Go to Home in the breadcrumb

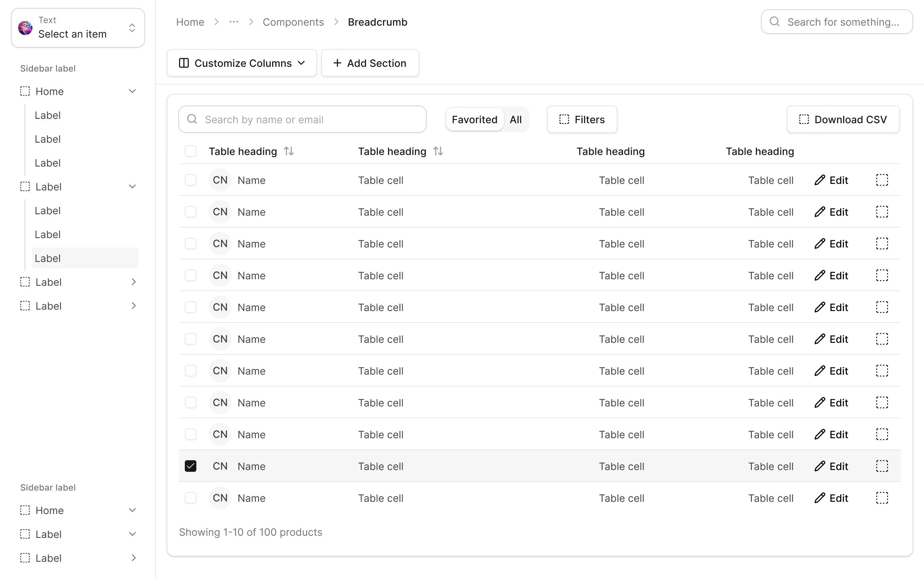pyautogui.click(x=190, y=22)
